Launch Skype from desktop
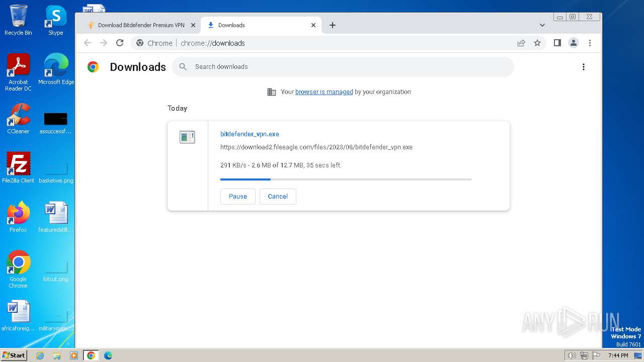 coord(56,20)
